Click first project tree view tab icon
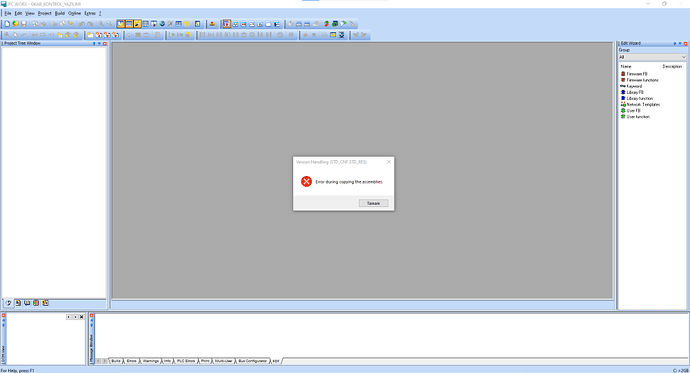 [8, 303]
